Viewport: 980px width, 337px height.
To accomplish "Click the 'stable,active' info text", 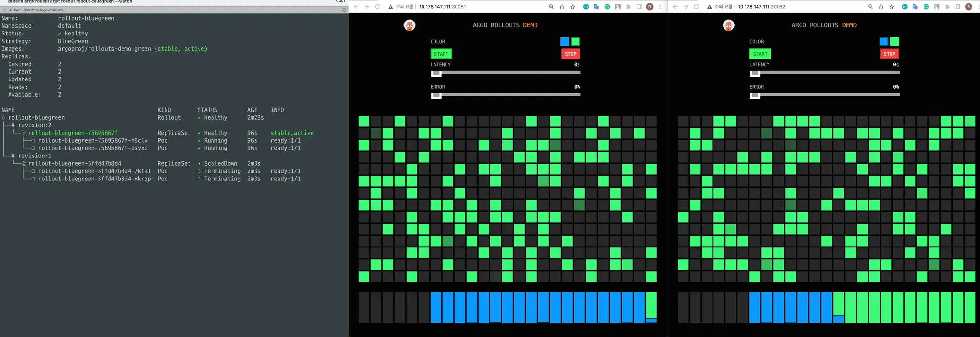I will point(292,133).
